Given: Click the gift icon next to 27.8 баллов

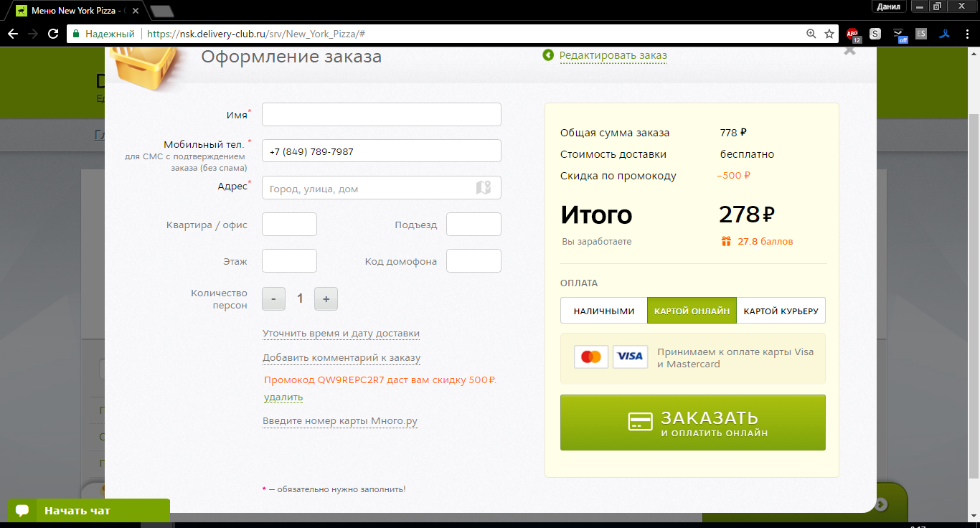Looking at the screenshot, I should point(726,242).
